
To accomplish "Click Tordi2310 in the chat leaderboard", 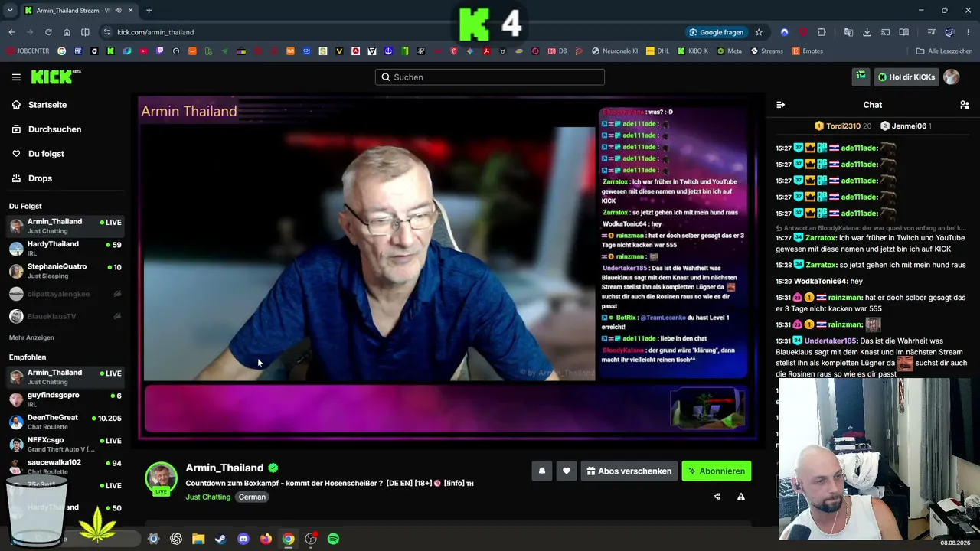I will click(843, 126).
